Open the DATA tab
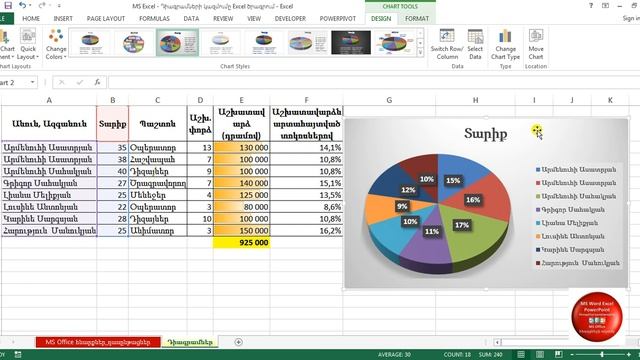Viewport: 640px width, 360px height. (x=191, y=19)
